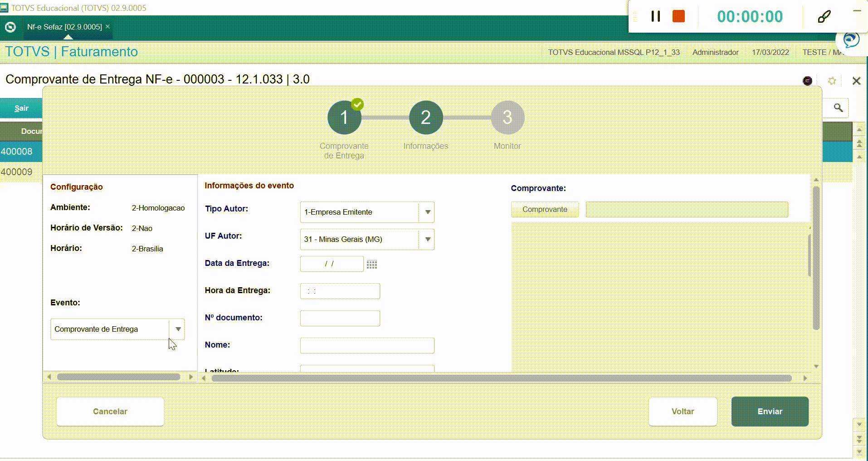Open the Data da Entrega calendar picker

372,264
